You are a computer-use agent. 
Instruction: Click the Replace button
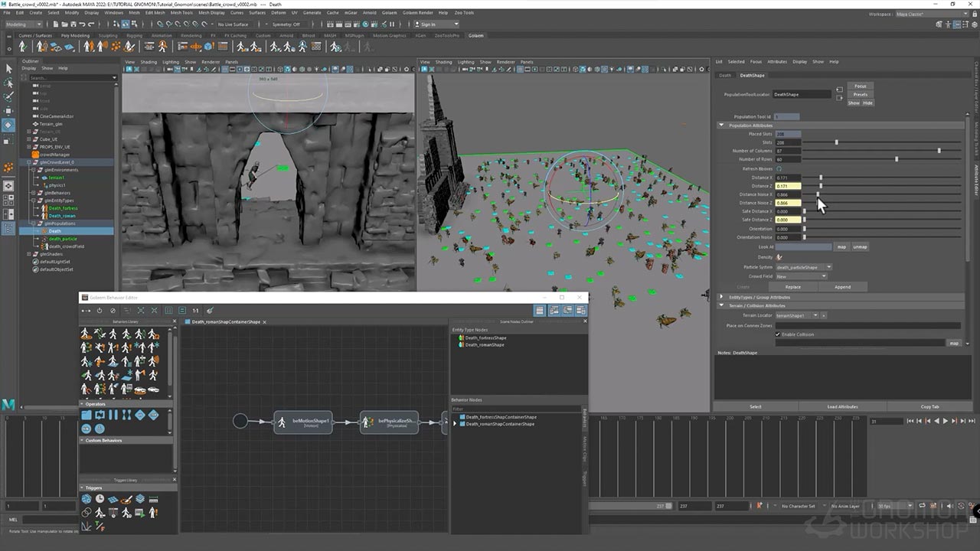point(792,287)
